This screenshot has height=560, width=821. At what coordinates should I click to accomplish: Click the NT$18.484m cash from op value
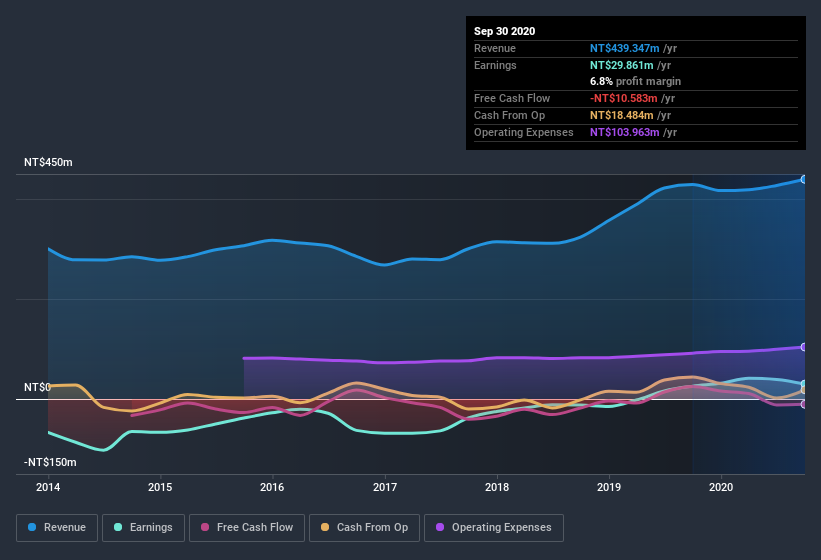pyautogui.click(x=622, y=115)
